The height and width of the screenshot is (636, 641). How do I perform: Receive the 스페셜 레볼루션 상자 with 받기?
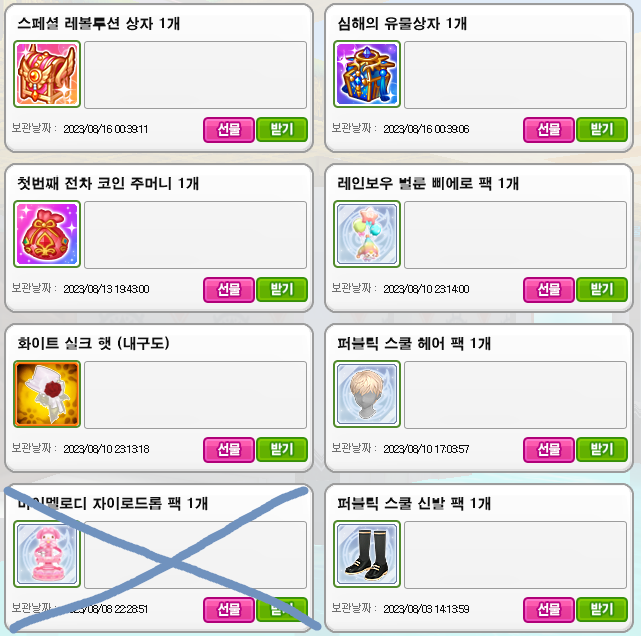[282, 130]
